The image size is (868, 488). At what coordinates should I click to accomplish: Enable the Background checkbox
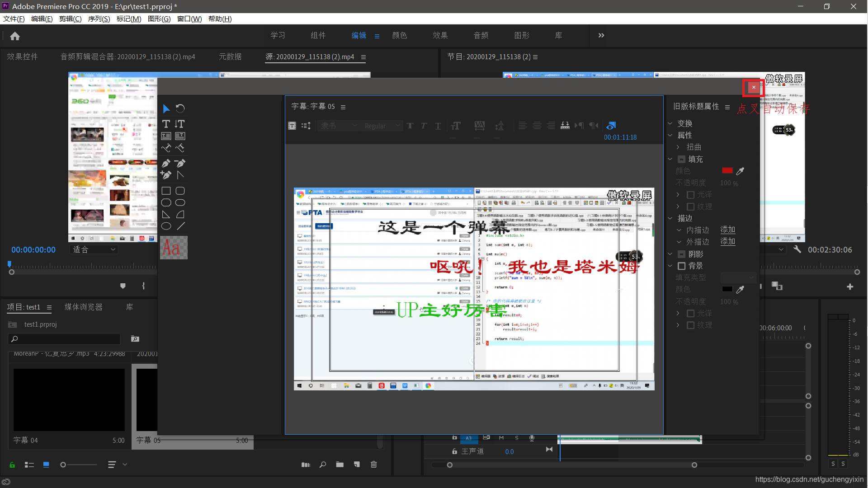click(x=681, y=266)
